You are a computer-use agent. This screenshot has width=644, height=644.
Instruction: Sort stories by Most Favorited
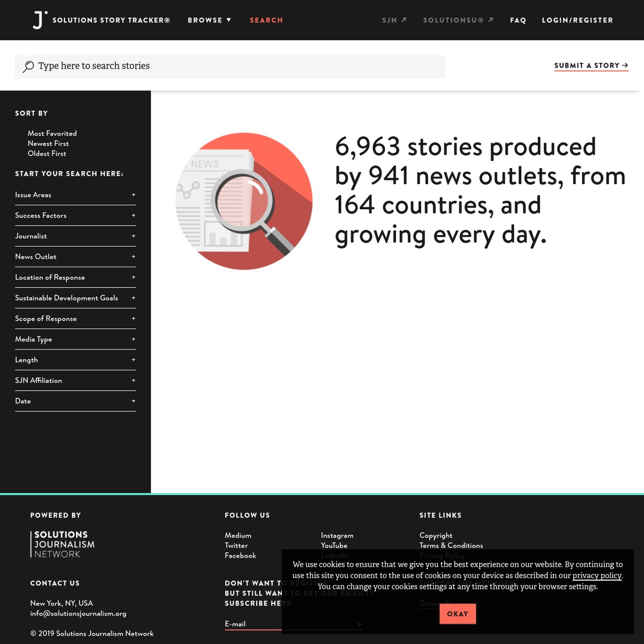click(52, 134)
